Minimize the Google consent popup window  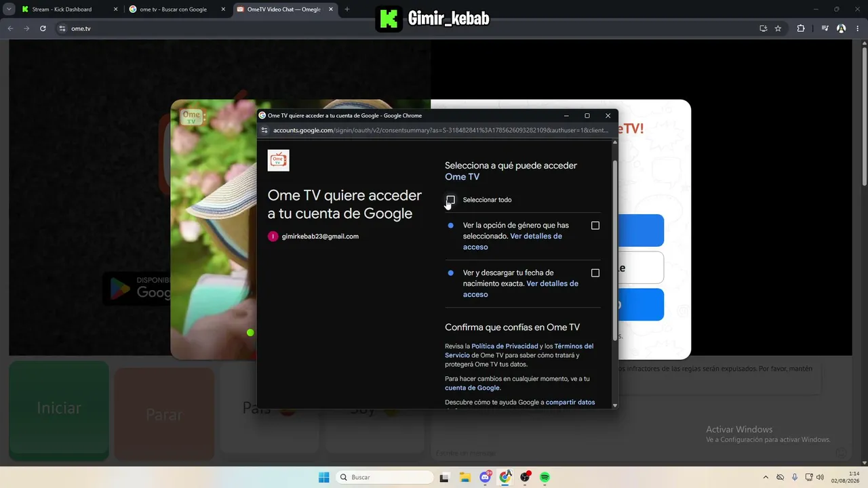pyautogui.click(x=567, y=116)
